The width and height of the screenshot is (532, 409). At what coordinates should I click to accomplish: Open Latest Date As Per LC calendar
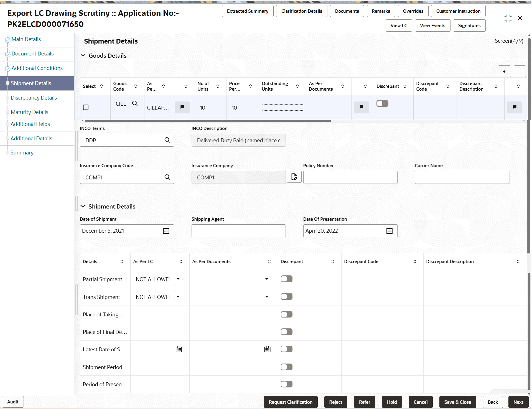[x=179, y=349]
